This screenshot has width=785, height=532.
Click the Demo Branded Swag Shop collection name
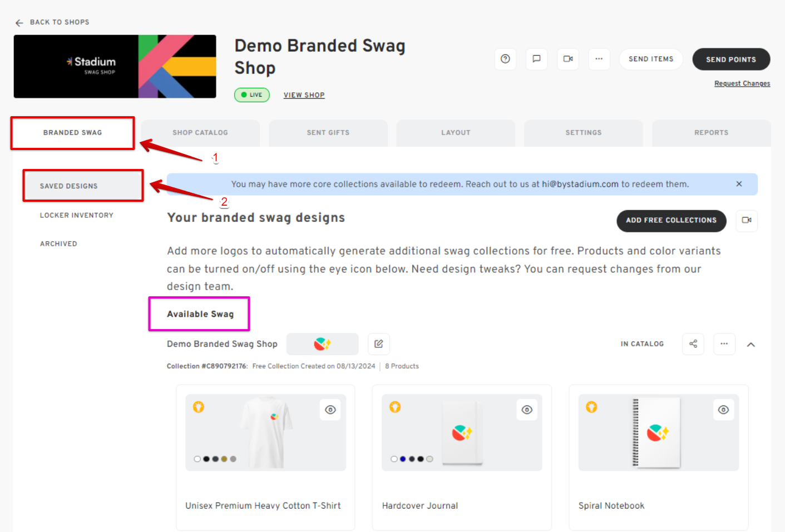222,344
